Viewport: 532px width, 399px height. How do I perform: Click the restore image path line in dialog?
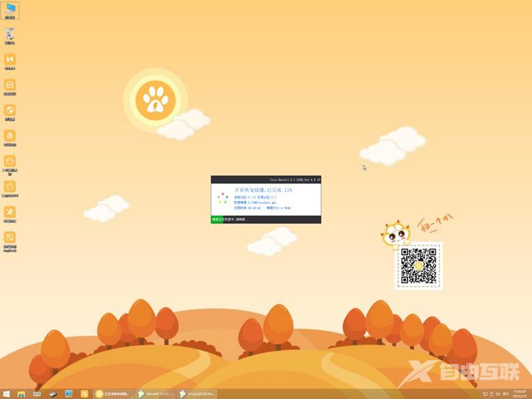[x=255, y=203]
